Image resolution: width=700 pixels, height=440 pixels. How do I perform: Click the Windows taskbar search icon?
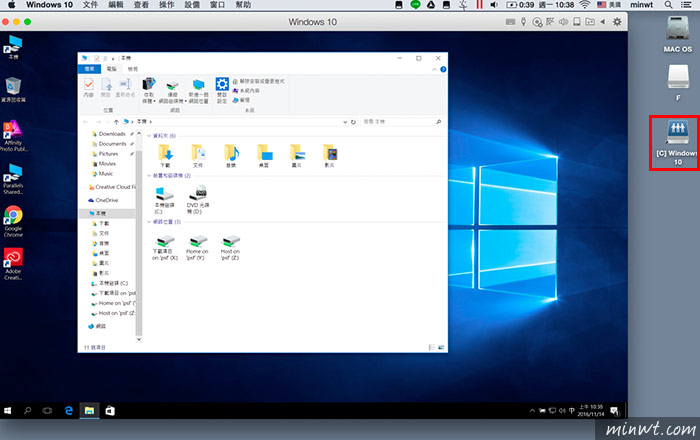pyautogui.click(x=28, y=410)
